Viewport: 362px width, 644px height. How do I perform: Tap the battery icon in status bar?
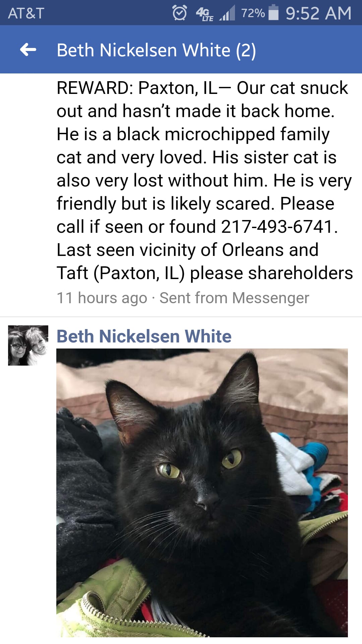[x=274, y=12]
